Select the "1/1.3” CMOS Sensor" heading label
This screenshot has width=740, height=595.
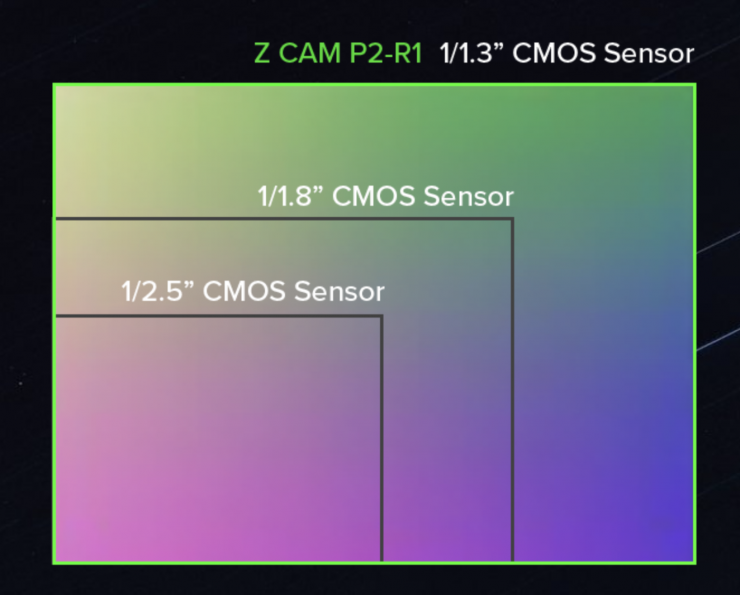(x=566, y=53)
